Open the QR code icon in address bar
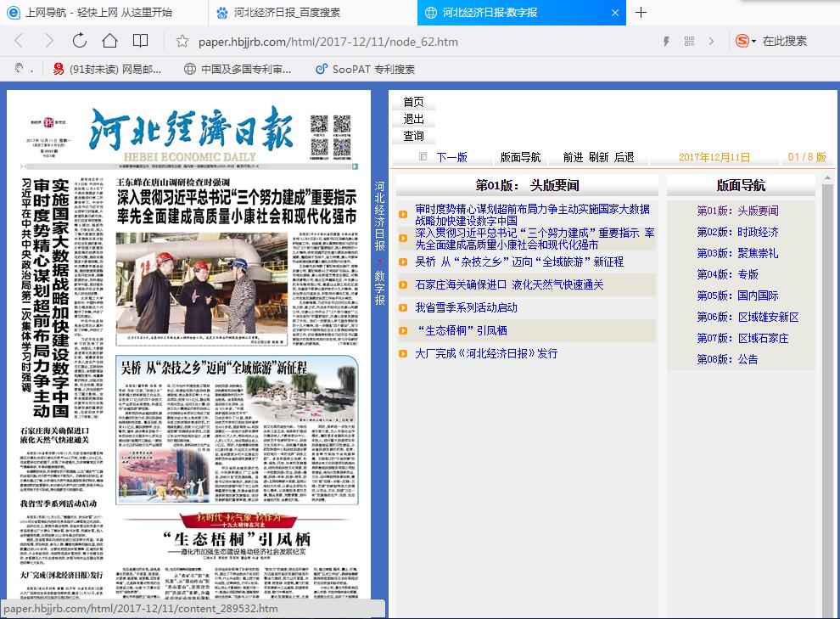The width and height of the screenshot is (840, 619). 689,42
